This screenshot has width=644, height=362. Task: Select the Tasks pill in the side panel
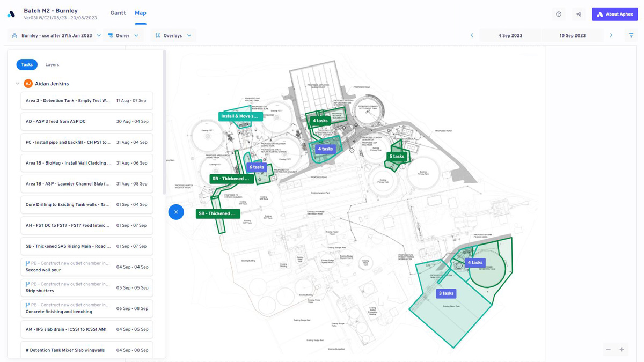tap(27, 64)
